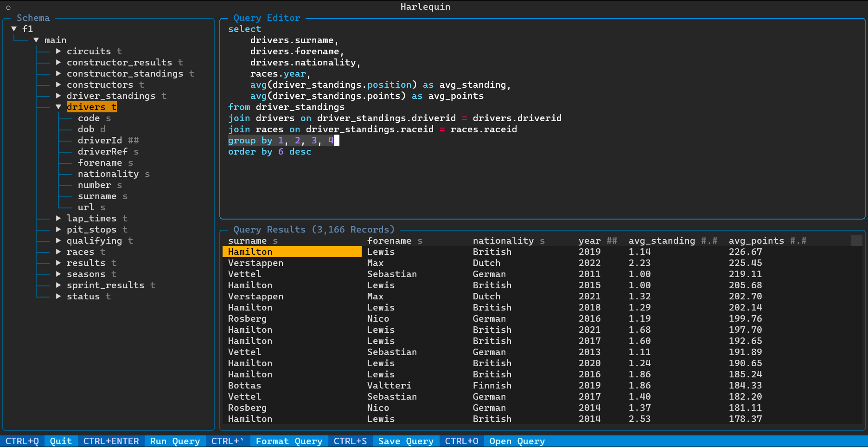
Task: Expand the sprint_results table arrow
Action: pos(58,285)
